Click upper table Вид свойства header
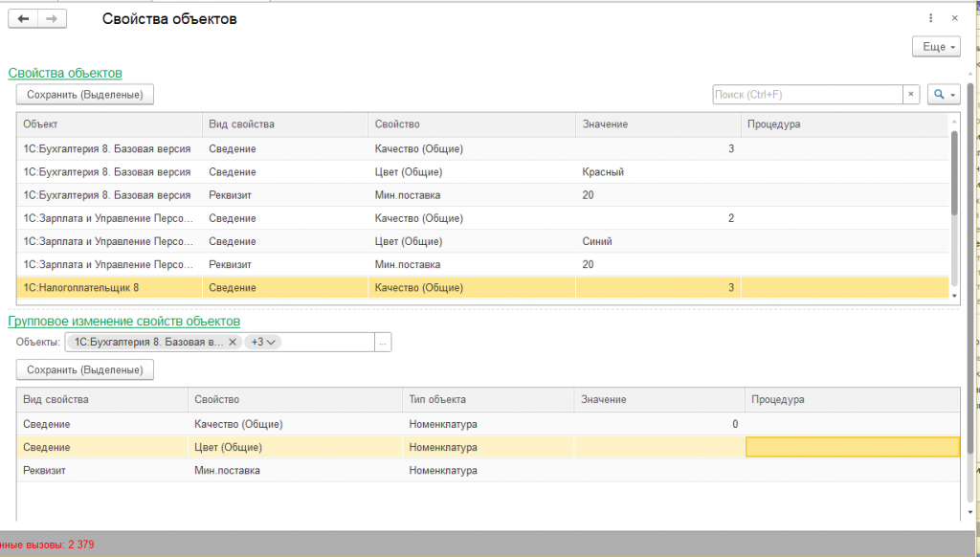Screen dimensions: 980x557 [285, 124]
